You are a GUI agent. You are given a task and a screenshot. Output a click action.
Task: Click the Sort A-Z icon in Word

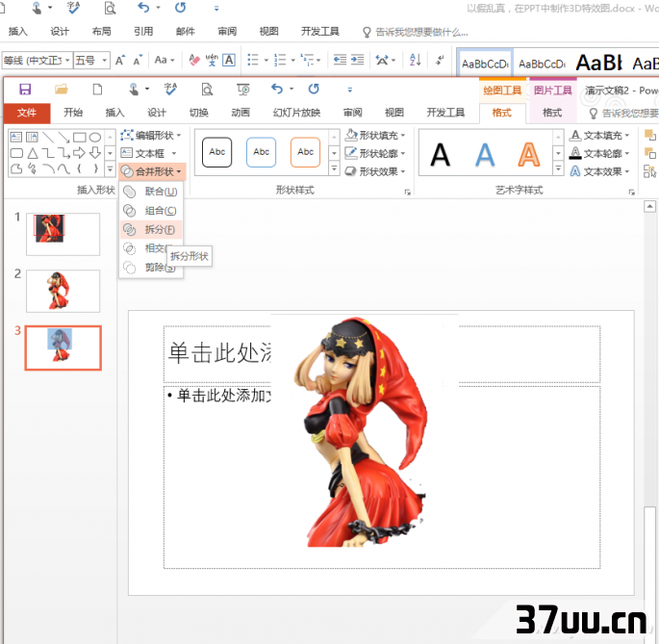pyautogui.click(x=416, y=60)
